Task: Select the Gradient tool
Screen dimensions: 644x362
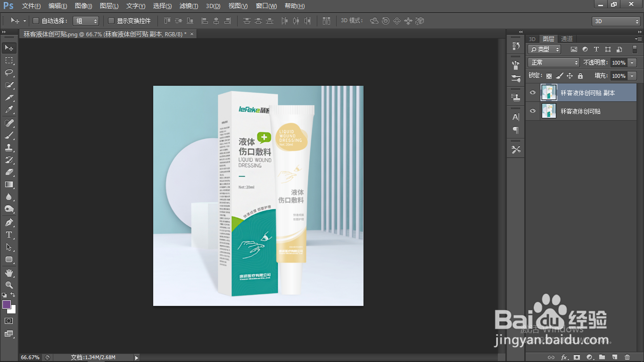Action: (x=9, y=184)
